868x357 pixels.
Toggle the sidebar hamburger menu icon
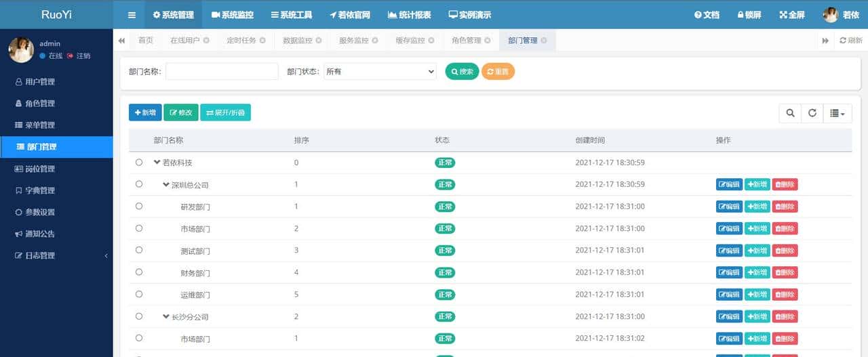pos(132,15)
